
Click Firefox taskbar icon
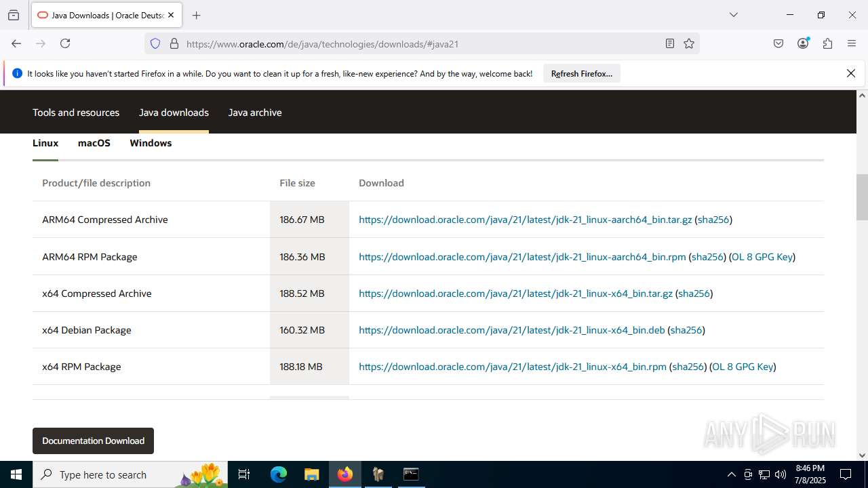click(345, 474)
